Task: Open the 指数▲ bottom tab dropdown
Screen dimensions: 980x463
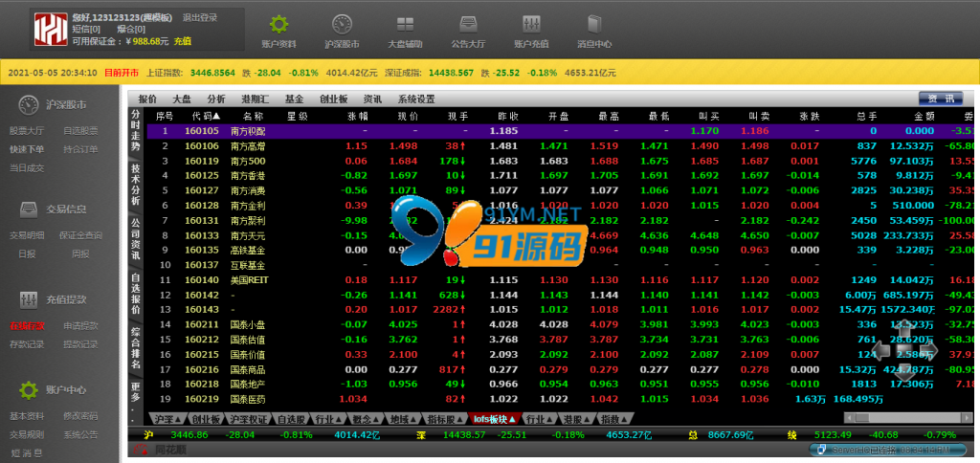Action: (615, 419)
